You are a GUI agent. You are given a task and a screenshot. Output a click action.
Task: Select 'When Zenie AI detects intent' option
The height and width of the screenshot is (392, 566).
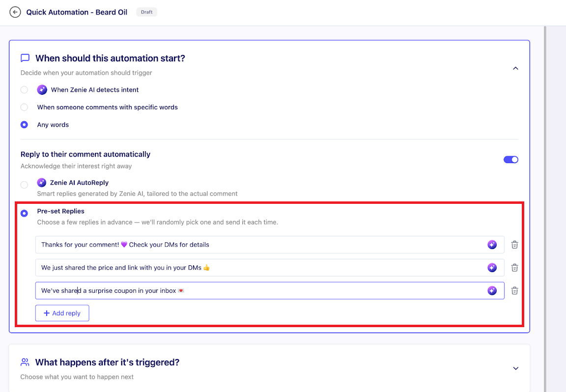[x=24, y=90]
